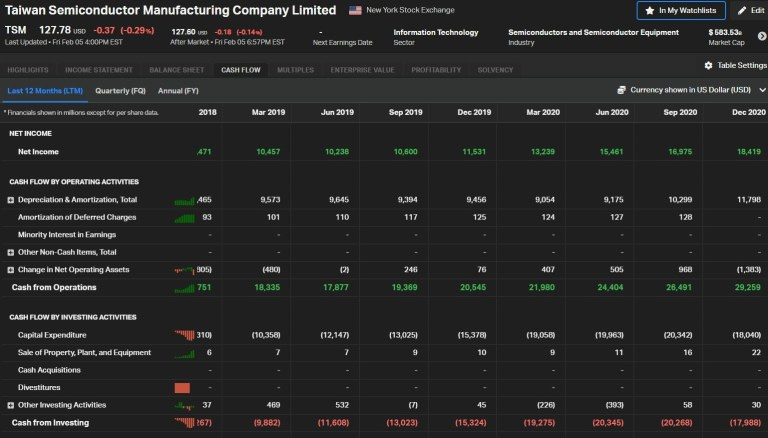This screenshot has height=438, width=768.
Task: Select Last 12 Months (LTM) view
Action: point(45,91)
